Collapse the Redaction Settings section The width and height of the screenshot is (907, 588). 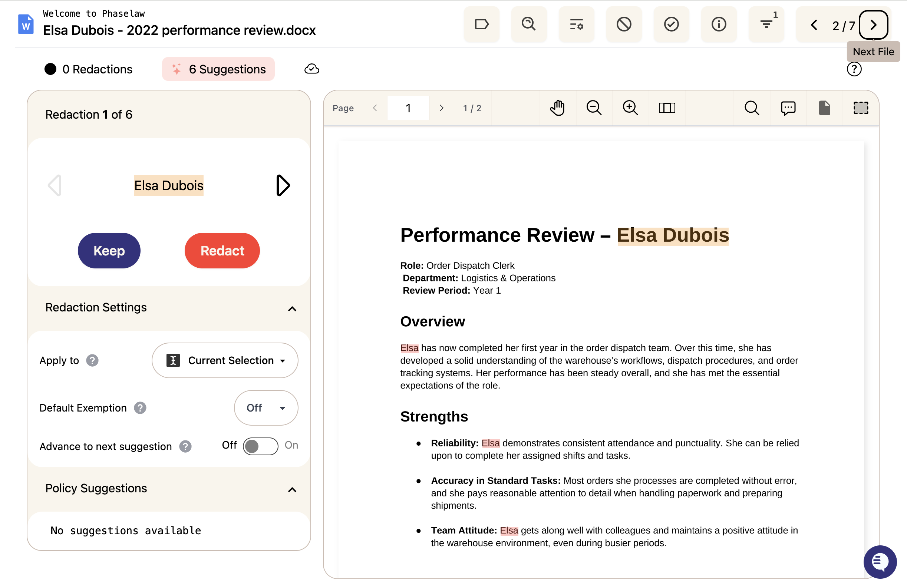pos(292,308)
